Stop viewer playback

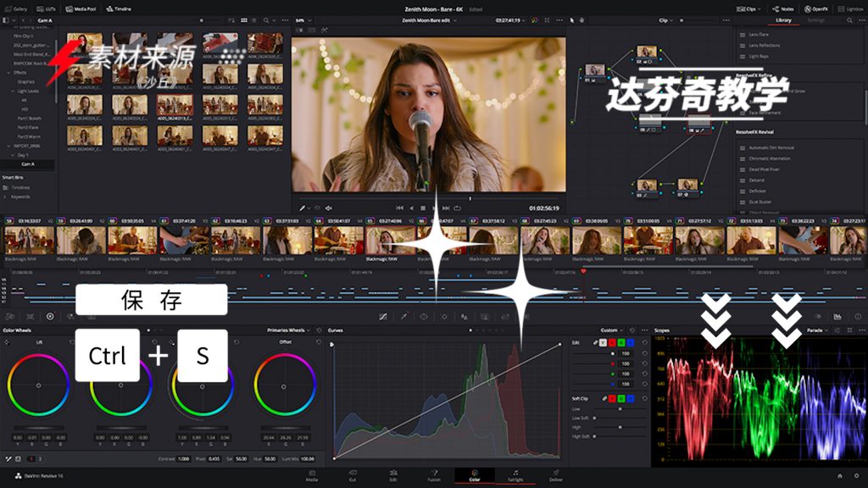[423, 208]
